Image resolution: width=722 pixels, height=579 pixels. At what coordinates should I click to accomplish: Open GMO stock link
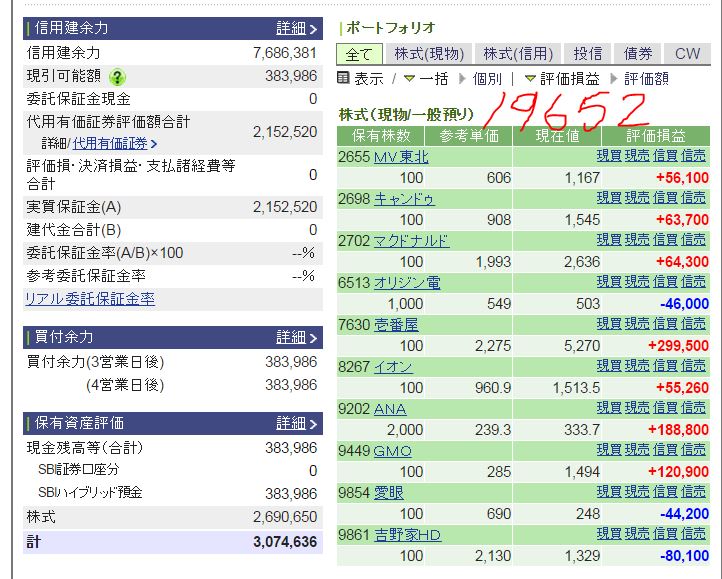pyautogui.click(x=392, y=451)
